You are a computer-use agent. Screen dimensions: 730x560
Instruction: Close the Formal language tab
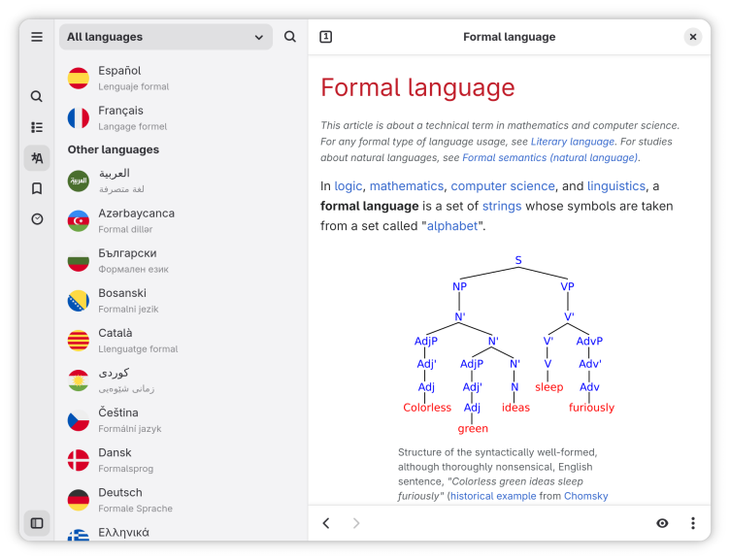click(x=693, y=37)
